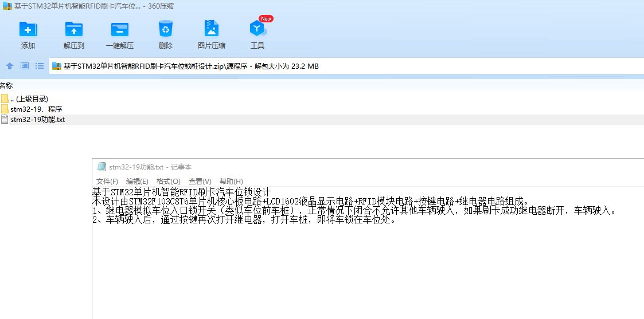Click the line starting 2、车辆驶入后

pos(244,220)
